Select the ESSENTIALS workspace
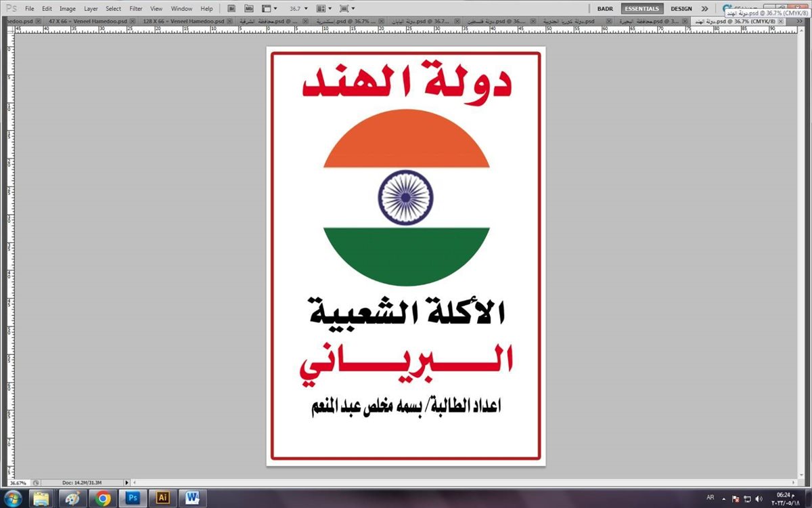 (642, 9)
